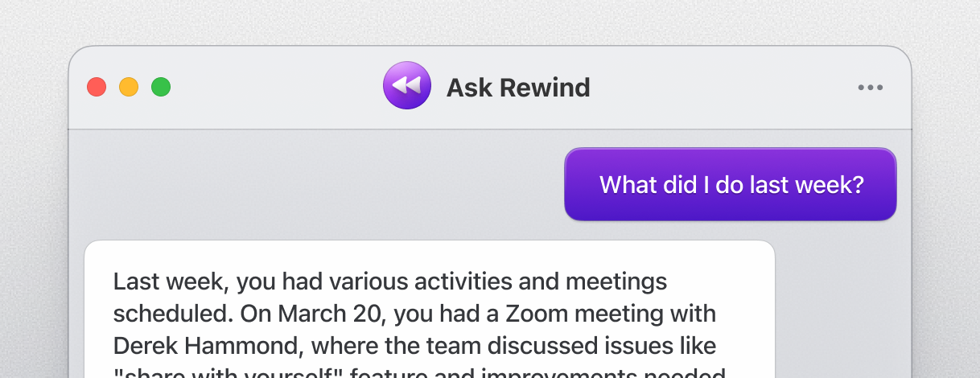Screen dimensions: 980x378
Task: Select the "What did I do last week?" bubble
Action: click(x=731, y=184)
